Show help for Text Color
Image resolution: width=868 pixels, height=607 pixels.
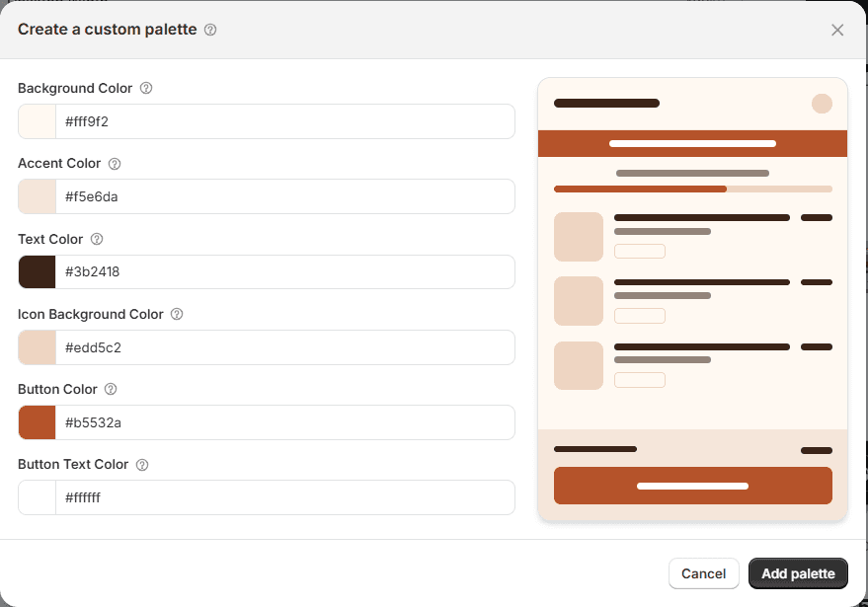point(97,239)
